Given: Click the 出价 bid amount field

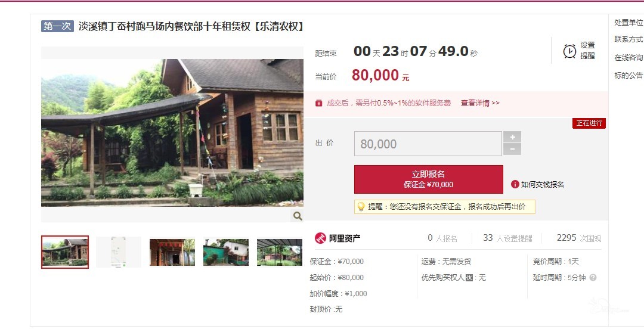Looking at the screenshot, I should [x=428, y=144].
